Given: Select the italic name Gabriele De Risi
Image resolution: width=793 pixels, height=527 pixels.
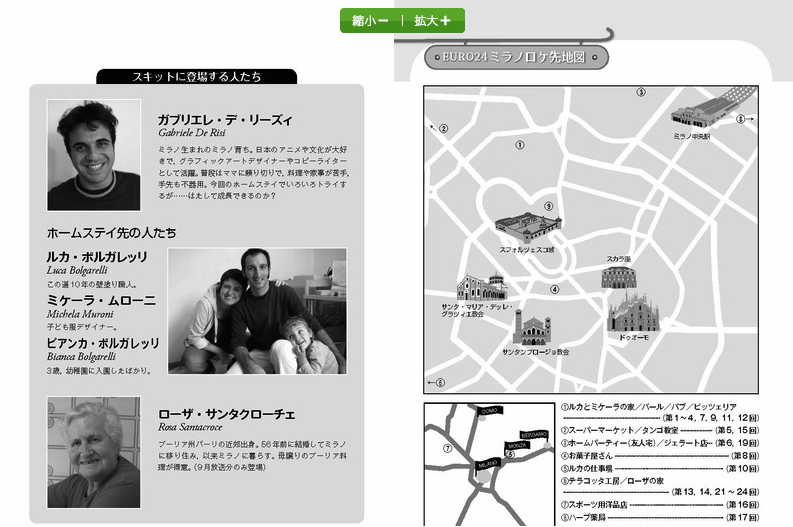Looking at the screenshot, I should tap(192, 133).
